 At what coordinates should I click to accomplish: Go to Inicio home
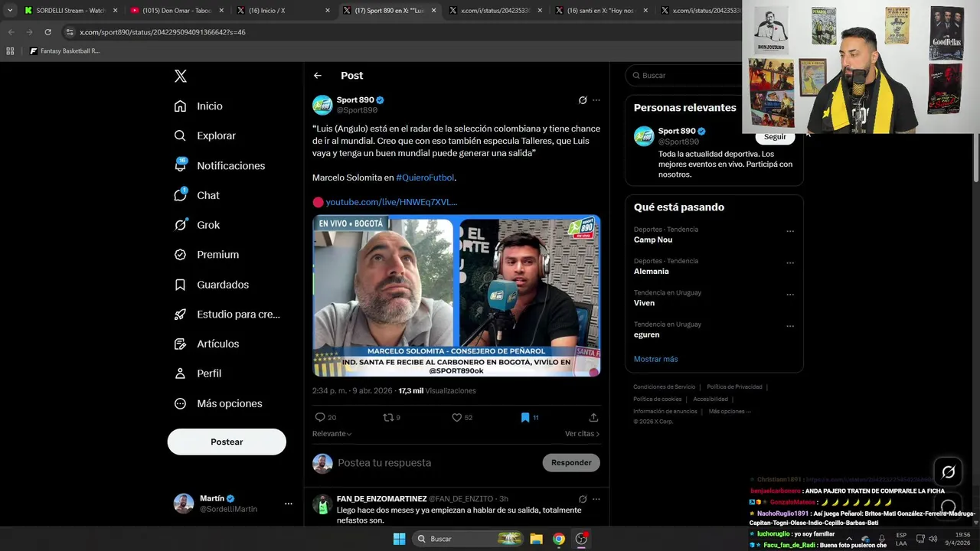pos(198,106)
